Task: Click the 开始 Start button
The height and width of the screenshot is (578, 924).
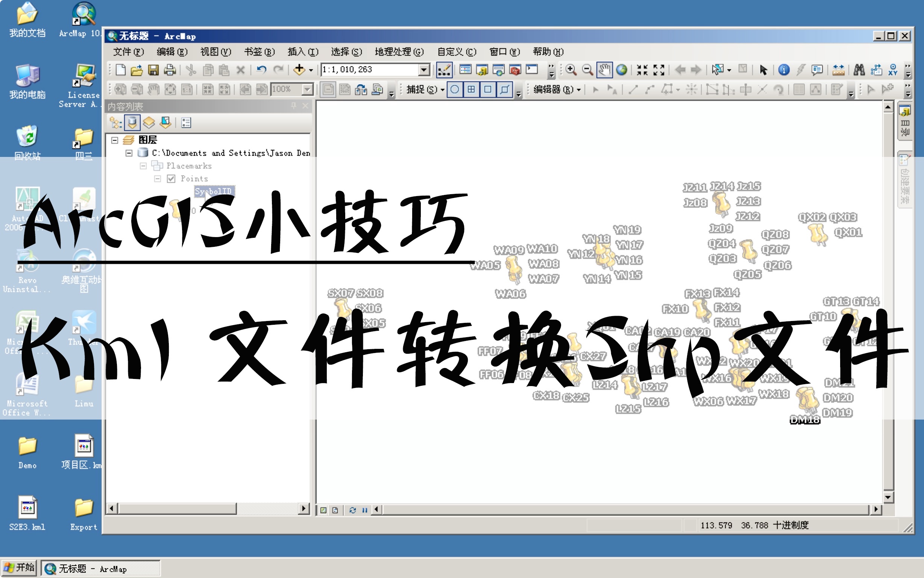Action: tap(19, 568)
